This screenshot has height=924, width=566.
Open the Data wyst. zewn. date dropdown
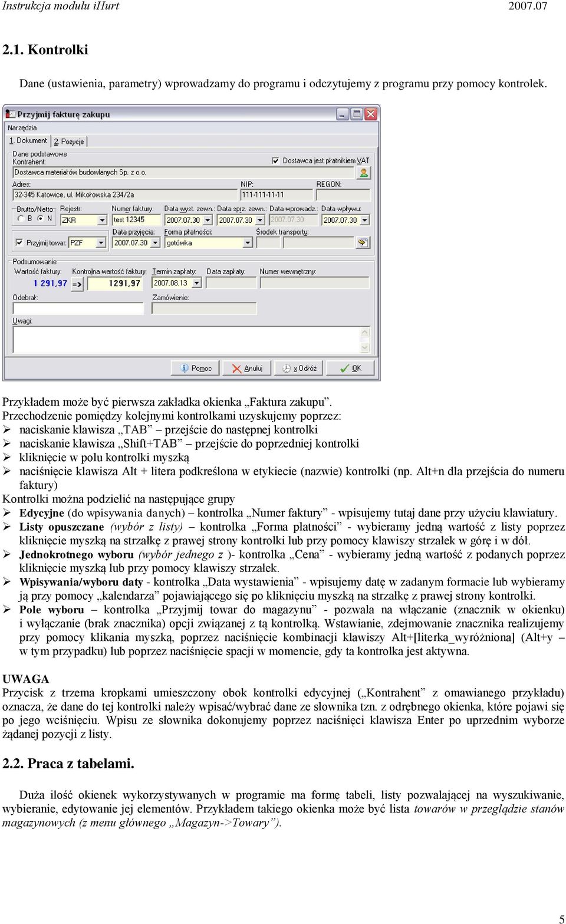(206, 220)
